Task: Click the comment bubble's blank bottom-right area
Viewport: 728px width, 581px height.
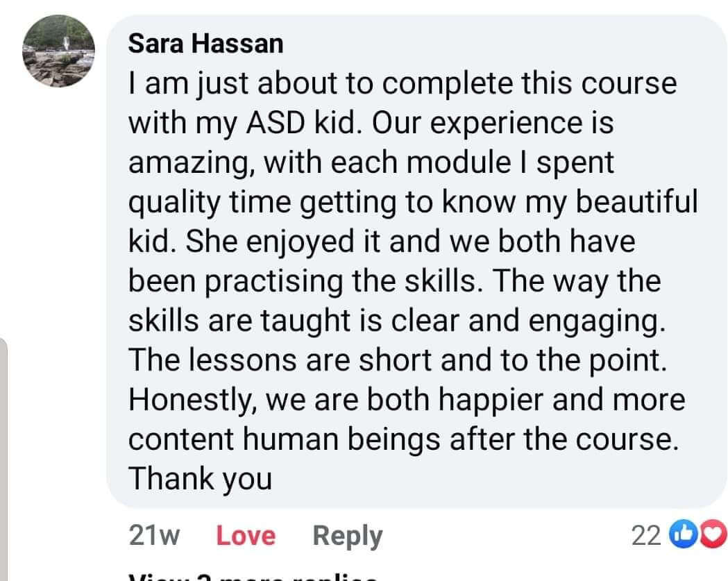Action: click(x=555, y=480)
